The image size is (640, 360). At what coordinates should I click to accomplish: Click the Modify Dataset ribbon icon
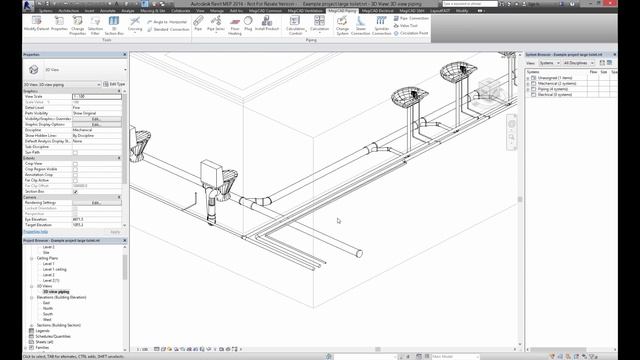pos(36,23)
